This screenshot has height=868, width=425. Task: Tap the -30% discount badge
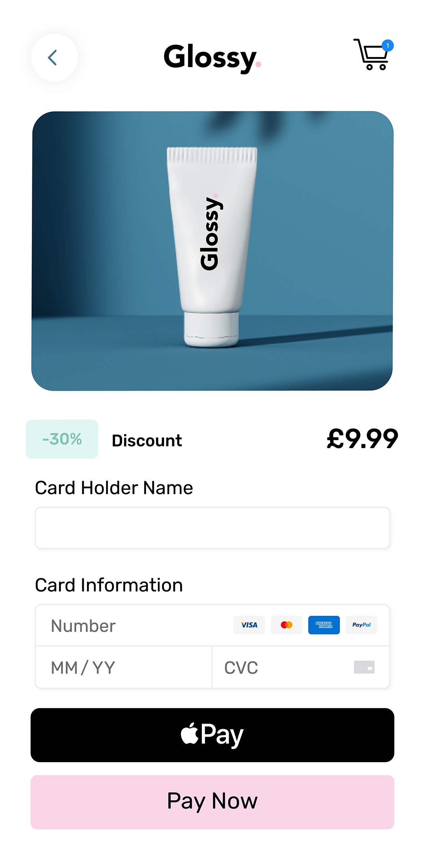point(62,439)
